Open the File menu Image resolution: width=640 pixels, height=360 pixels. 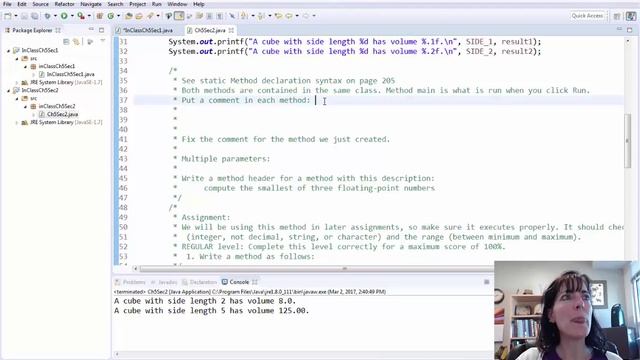click(7, 4)
